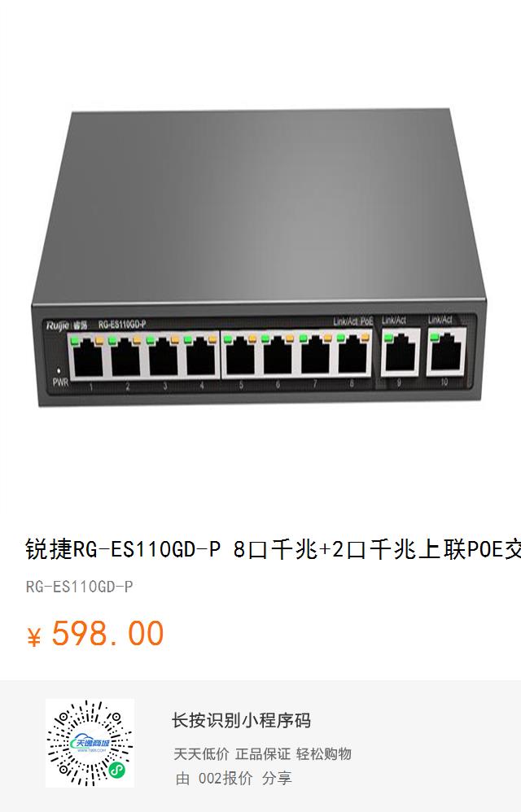This screenshot has width=521, height=812.
Task: Click the 天逸商城 logo inside the QR code
Action: [x=90, y=744]
